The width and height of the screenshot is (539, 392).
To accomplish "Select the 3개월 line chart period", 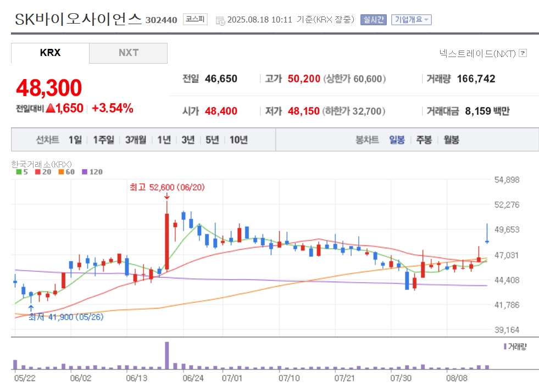I will tap(136, 140).
